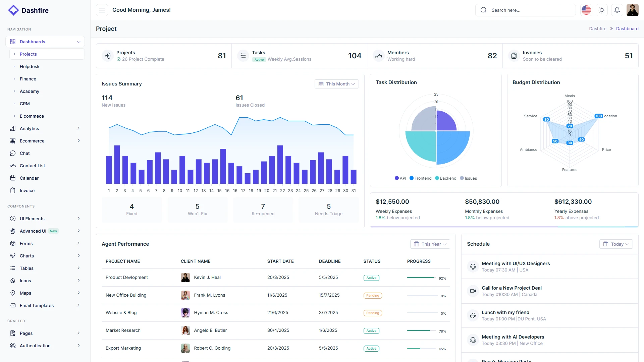Click the Advanced UI hand icon
This screenshot has width=644, height=362.
(x=13, y=231)
